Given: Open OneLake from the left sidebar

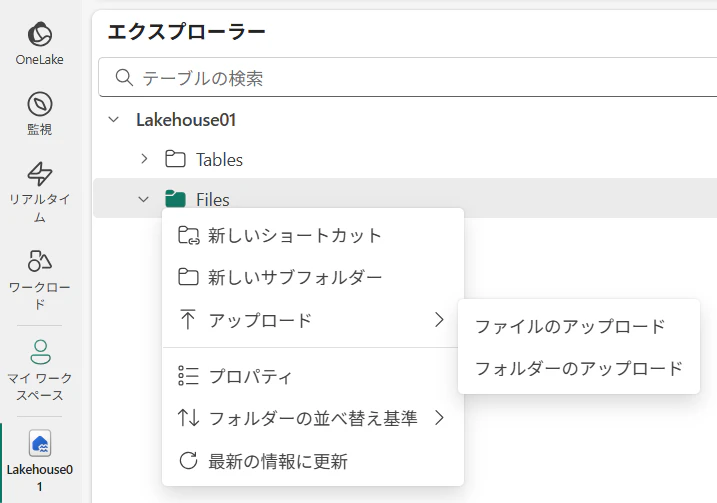Looking at the screenshot, I should click(40, 36).
